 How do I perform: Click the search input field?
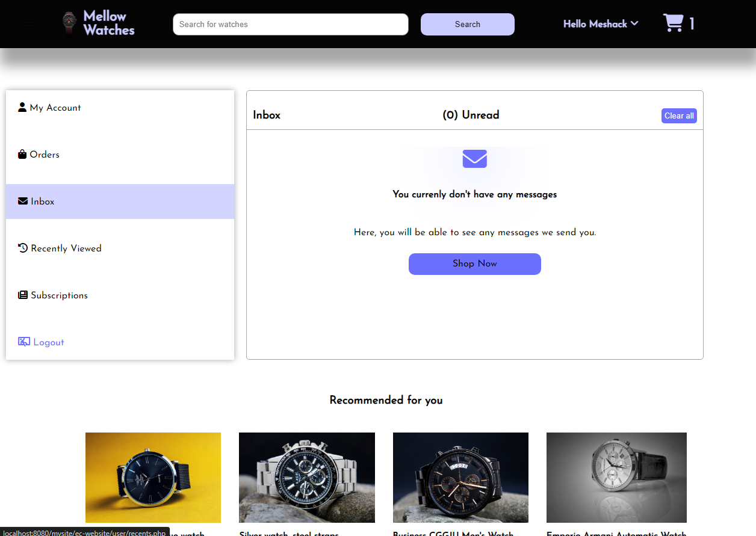pos(290,24)
